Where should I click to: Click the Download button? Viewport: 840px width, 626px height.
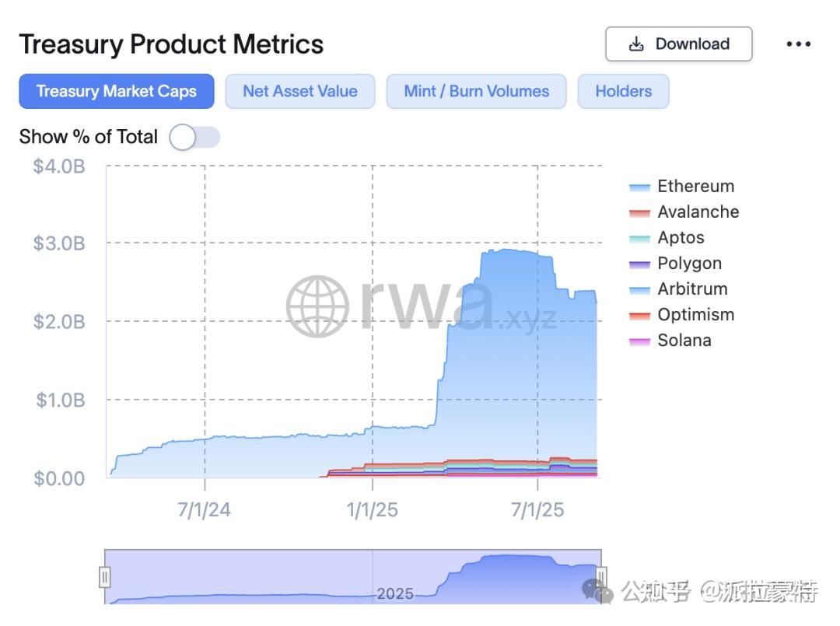(x=678, y=44)
